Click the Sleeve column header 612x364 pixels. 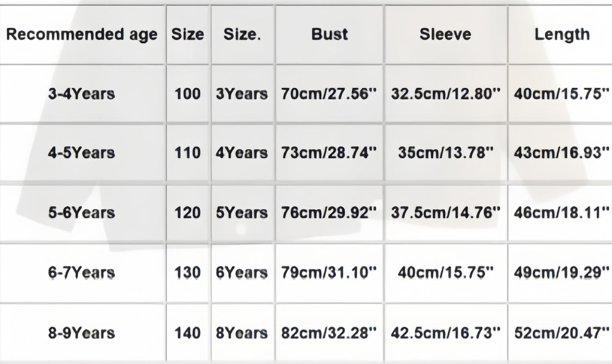point(445,34)
